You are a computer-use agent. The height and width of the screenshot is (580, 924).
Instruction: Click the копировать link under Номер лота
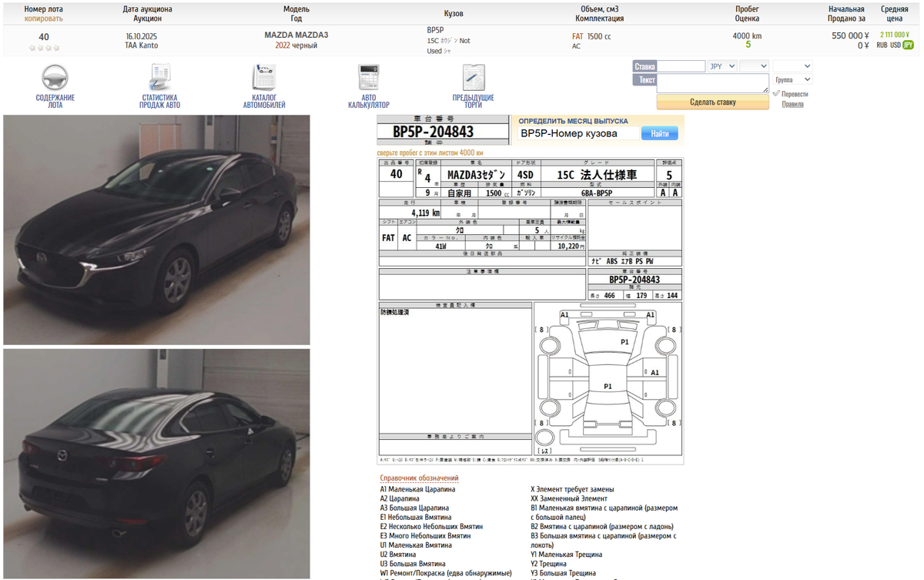click(44, 18)
